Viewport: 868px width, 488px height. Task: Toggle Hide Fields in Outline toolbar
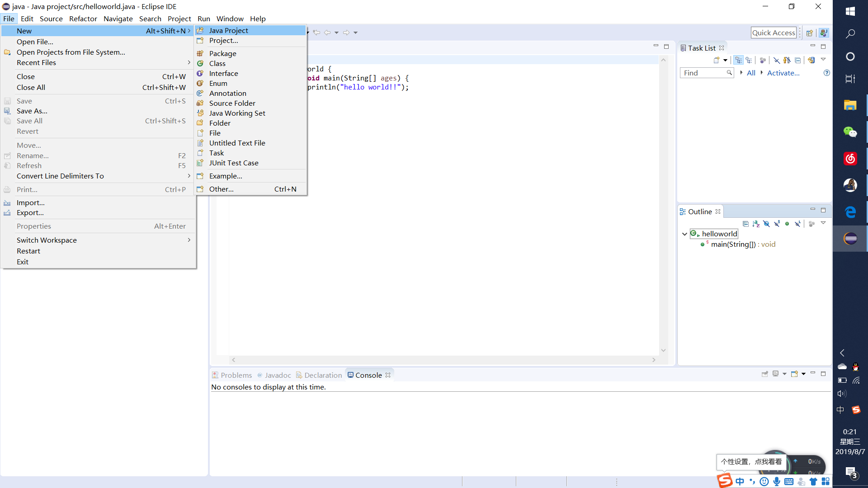pos(766,224)
